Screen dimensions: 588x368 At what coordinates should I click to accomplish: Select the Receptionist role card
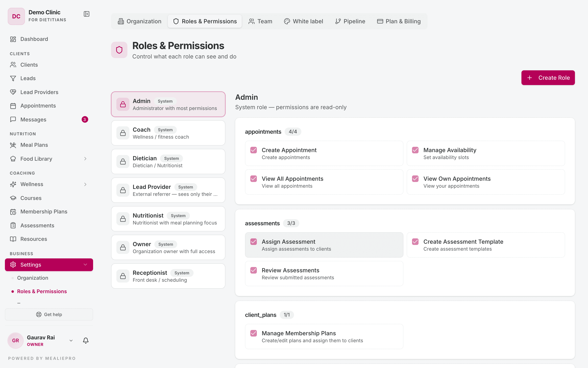pos(168,276)
